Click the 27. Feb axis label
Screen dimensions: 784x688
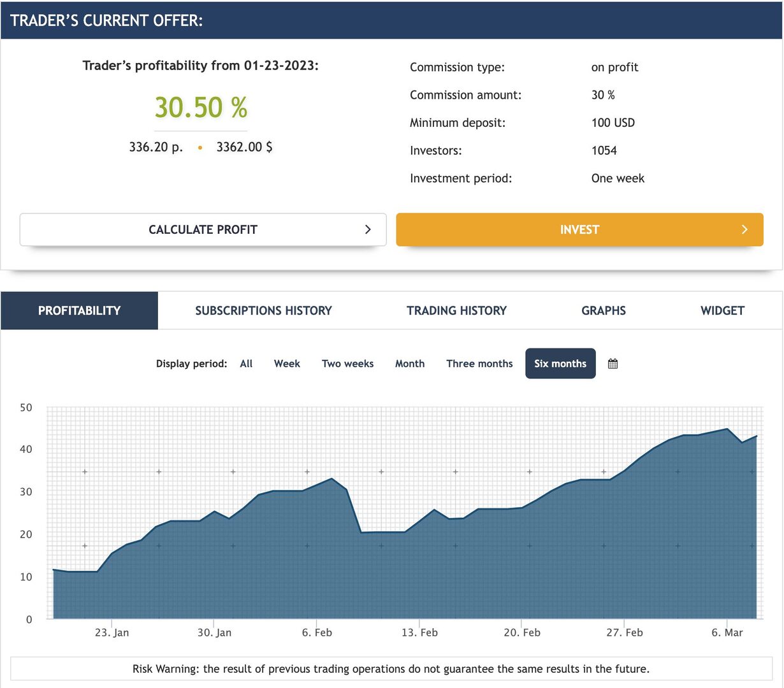click(625, 633)
